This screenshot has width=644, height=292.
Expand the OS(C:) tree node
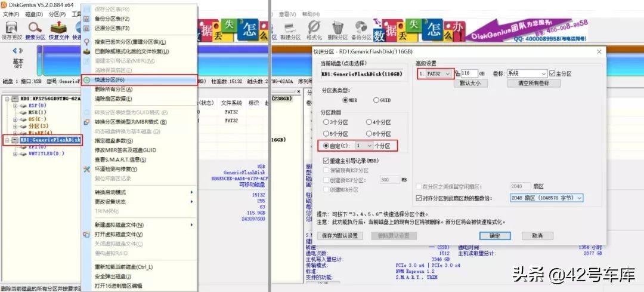pos(15,119)
